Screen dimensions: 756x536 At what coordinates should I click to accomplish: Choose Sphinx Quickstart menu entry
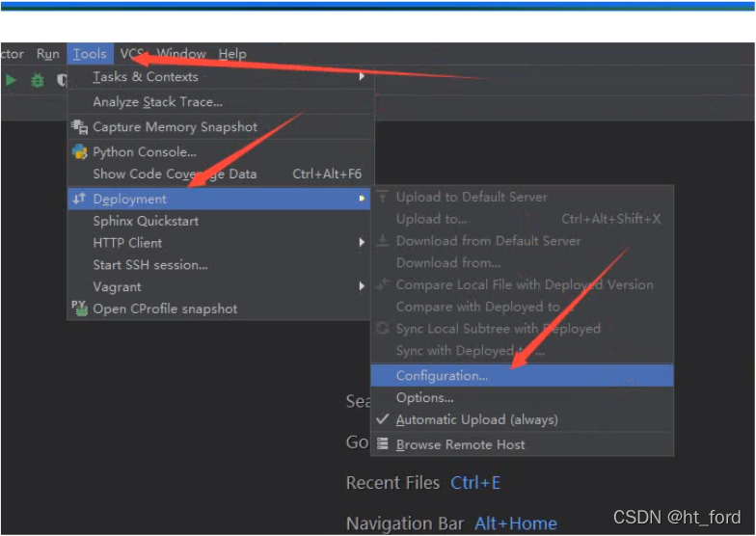[219, 221]
